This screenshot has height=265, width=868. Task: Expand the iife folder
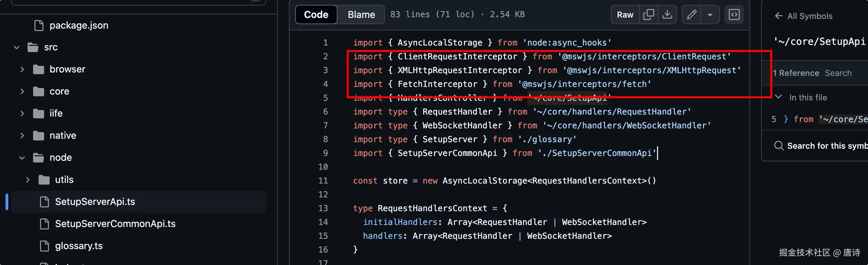point(22,114)
